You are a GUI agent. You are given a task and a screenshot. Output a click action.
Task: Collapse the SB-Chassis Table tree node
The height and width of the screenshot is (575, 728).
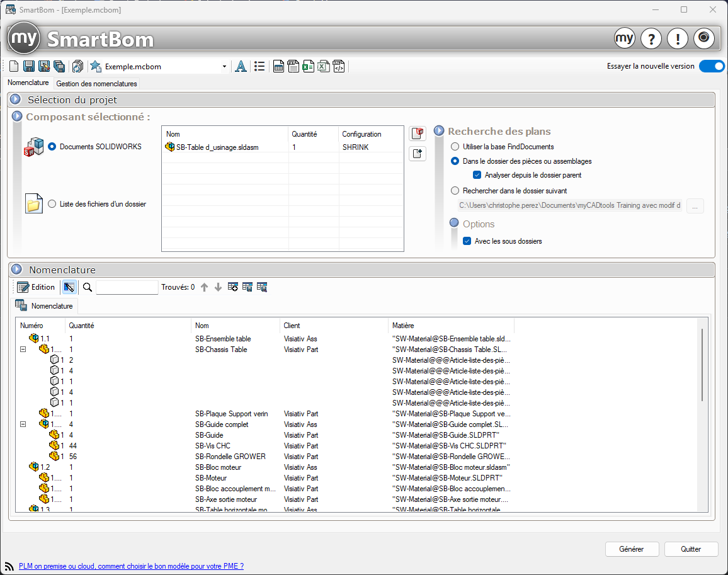point(23,349)
